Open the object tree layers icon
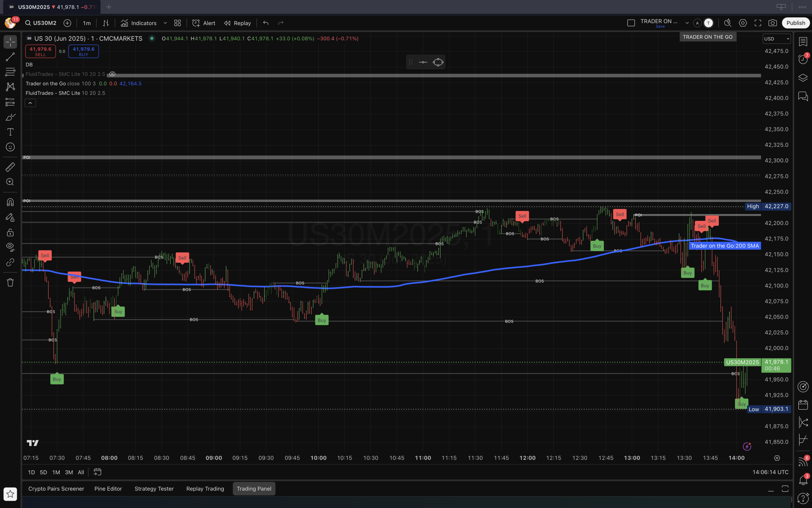 click(803, 78)
